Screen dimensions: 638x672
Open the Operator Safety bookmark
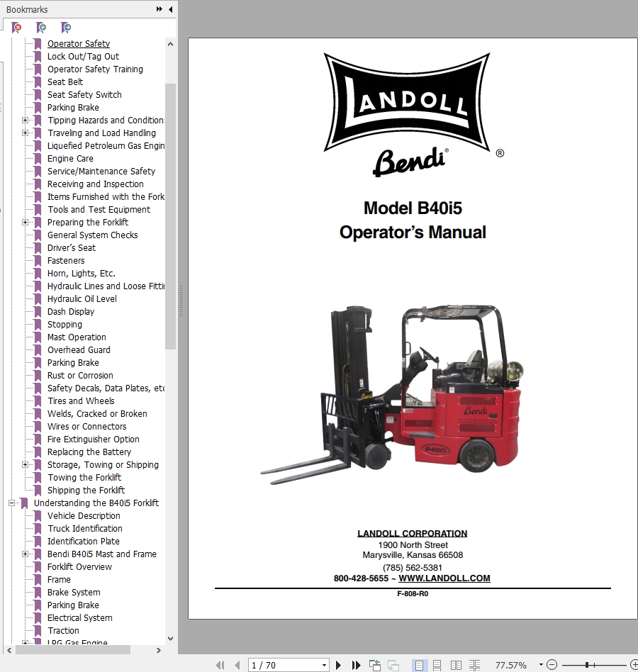(x=79, y=44)
